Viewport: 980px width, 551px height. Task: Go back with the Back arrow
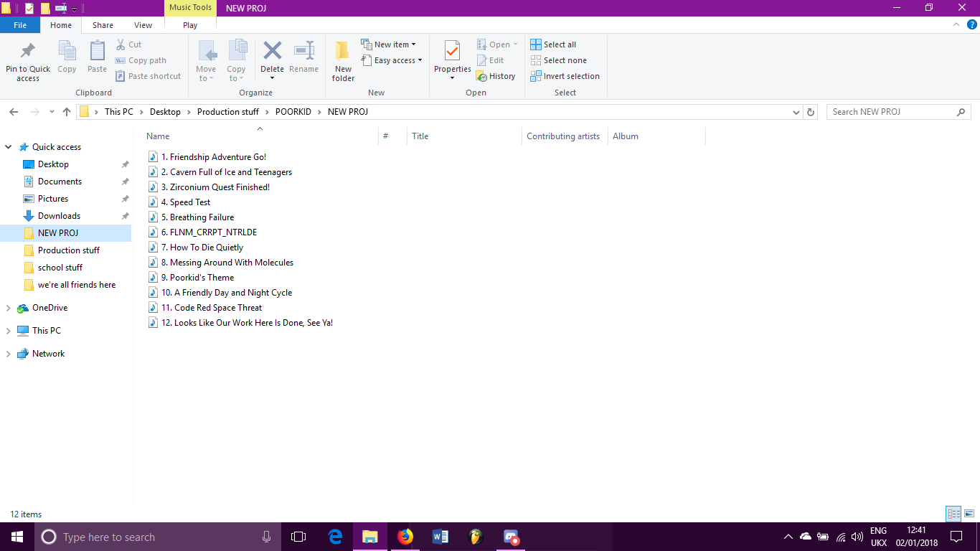pos(14,112)
